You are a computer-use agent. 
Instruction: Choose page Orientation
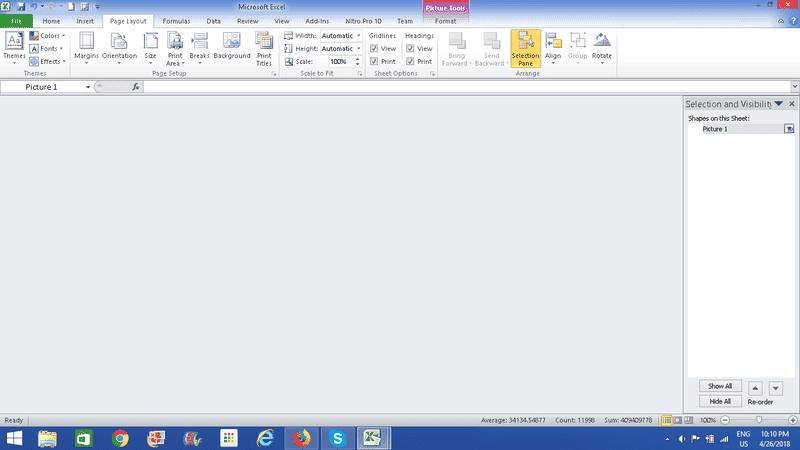pyautogui.click(x=119, y=48)
